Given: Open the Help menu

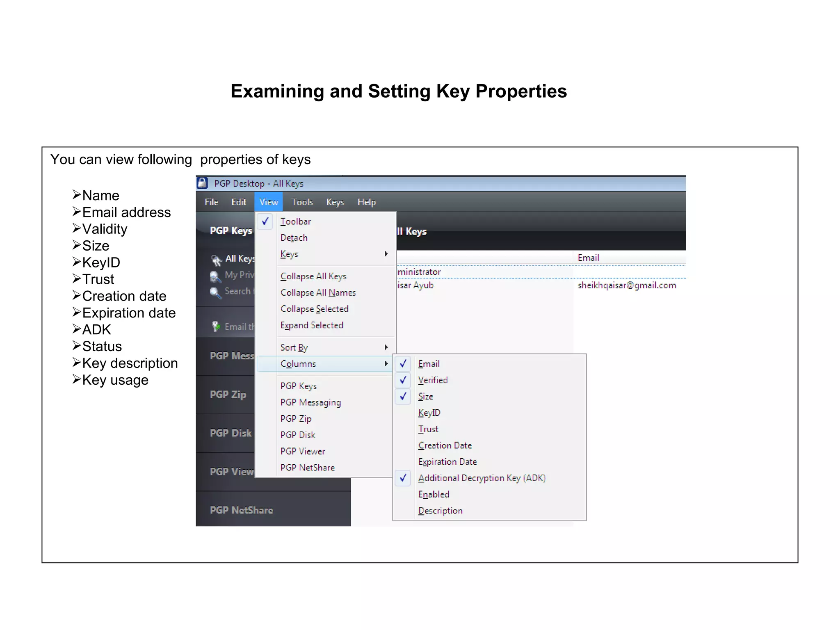Looking at the screenshot, I should [x=367, y=202].
